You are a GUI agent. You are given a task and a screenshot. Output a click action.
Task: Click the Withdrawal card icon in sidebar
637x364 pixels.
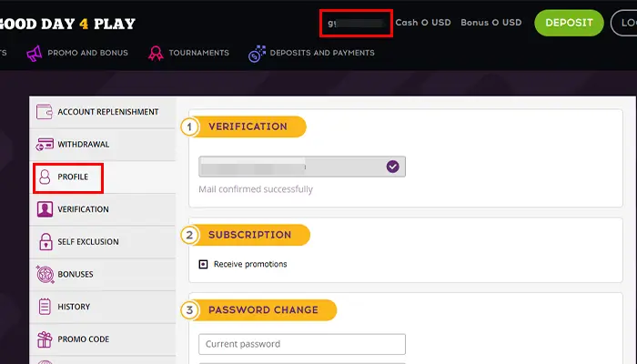click(45, 145)
